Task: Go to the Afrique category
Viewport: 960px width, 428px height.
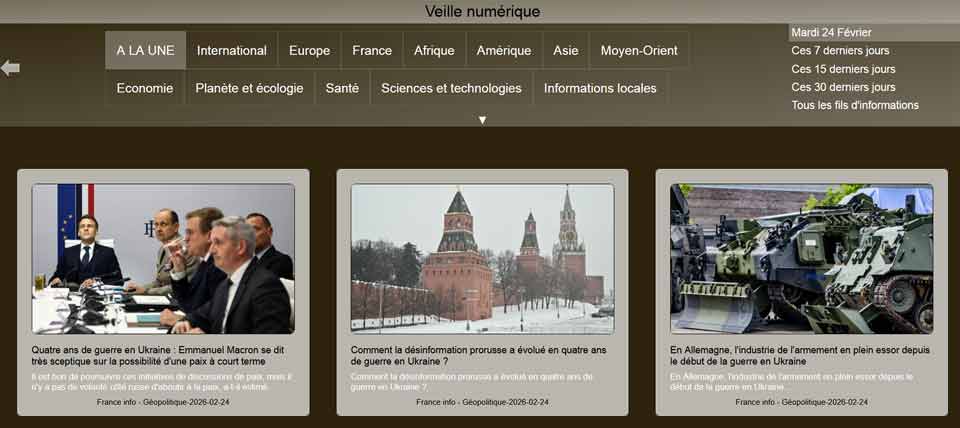Action: 434,50
